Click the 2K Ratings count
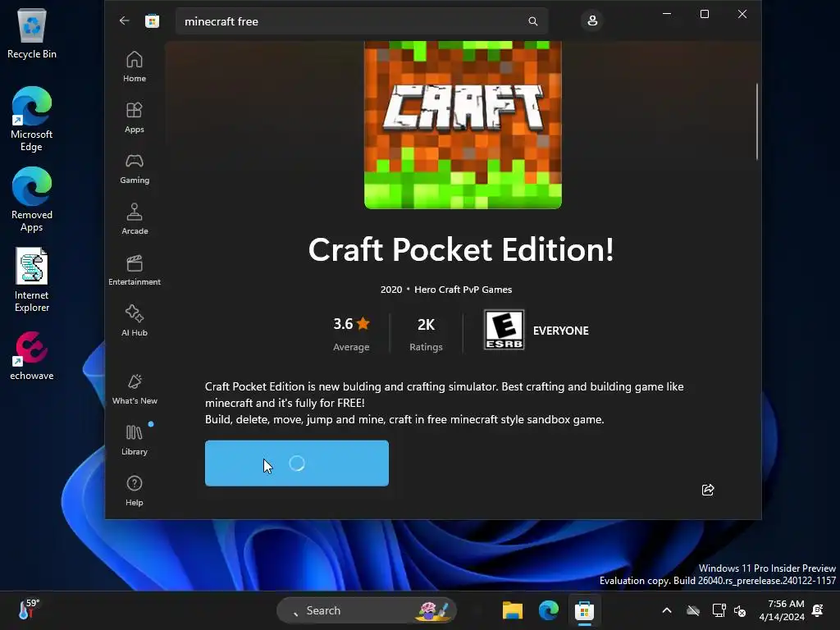840x630 pixels. [426, 333]
